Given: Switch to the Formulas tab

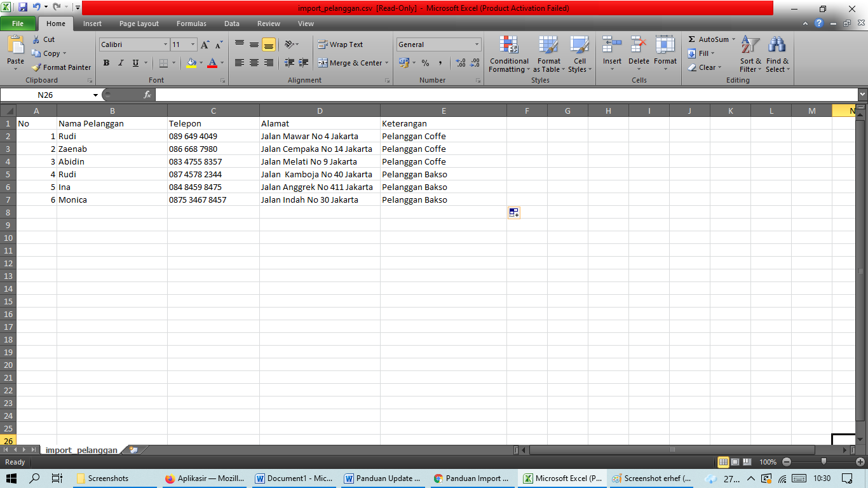Looking at the screenshot, I should (191, 24).
